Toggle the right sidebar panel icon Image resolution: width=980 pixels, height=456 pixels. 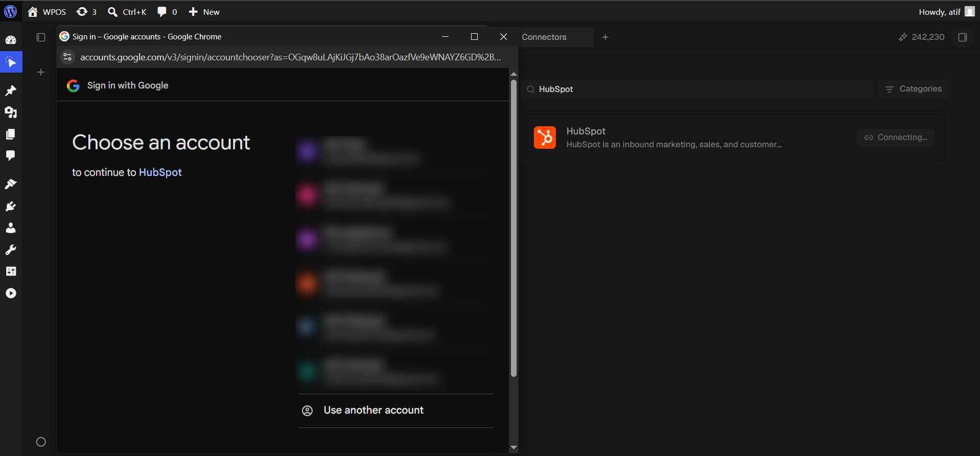pyautogui.click(x=963, y=37)
